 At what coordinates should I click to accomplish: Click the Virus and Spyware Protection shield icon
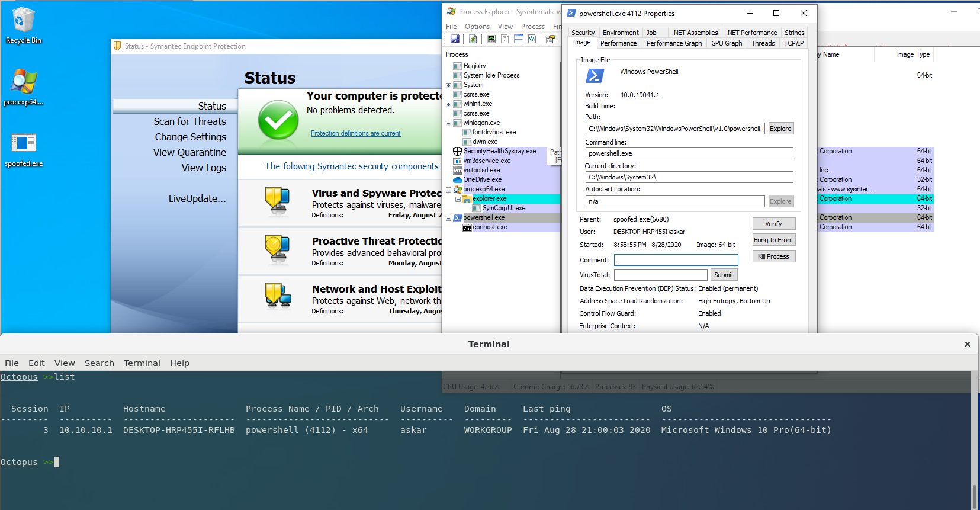pyautogui.click(x=277, y=200)
